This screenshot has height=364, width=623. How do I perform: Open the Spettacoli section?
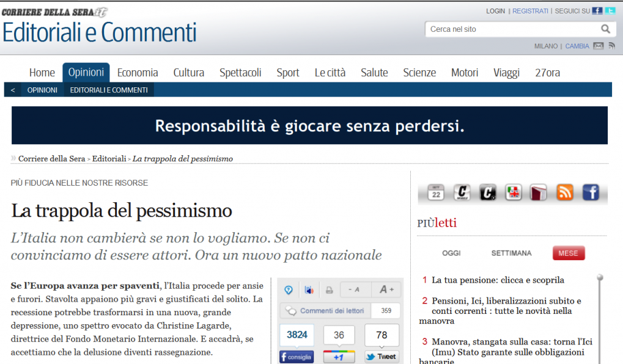[x=240, y=73]
